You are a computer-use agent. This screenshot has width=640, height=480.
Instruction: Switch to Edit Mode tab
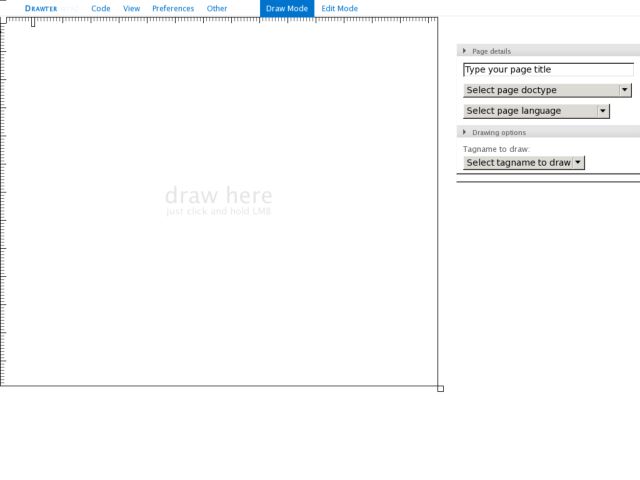coord(340,8)
